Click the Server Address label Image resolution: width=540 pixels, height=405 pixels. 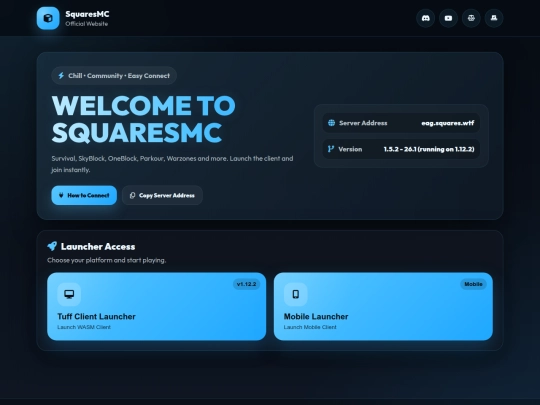363,123
